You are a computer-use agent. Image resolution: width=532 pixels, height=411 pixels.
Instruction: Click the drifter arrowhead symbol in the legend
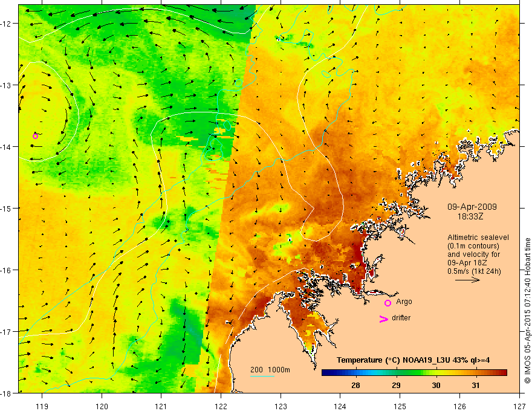click(383, 319)
